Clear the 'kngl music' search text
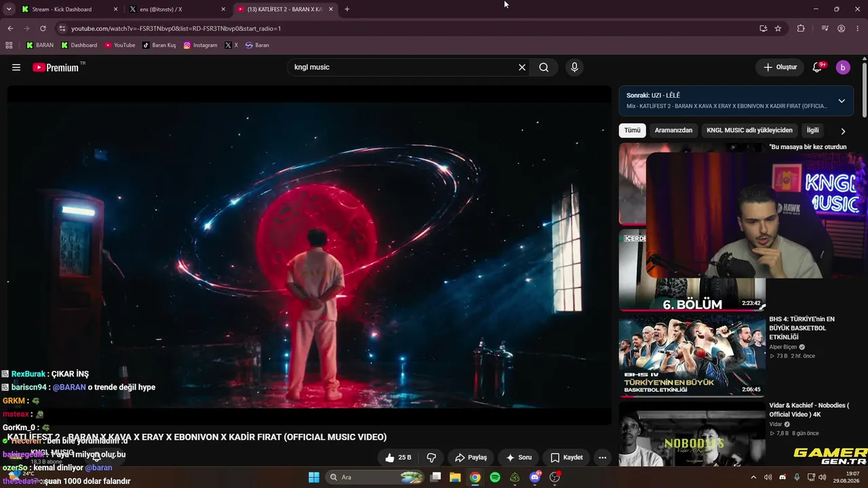 point(522,67)
